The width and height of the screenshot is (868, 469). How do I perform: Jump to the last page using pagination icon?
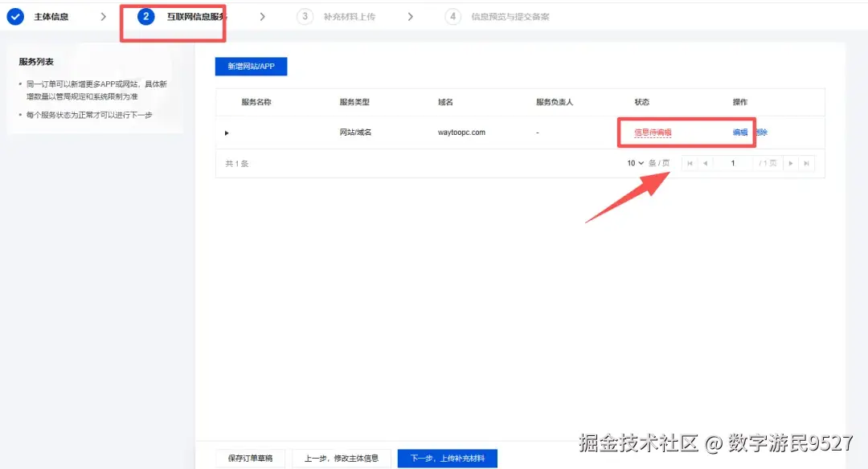point(807,163)
